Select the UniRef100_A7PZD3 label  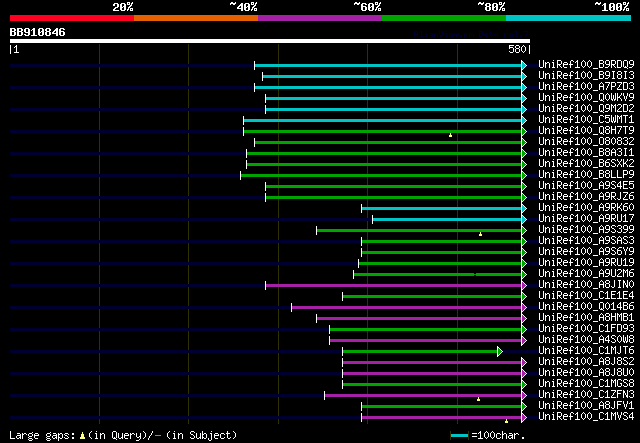586,87
